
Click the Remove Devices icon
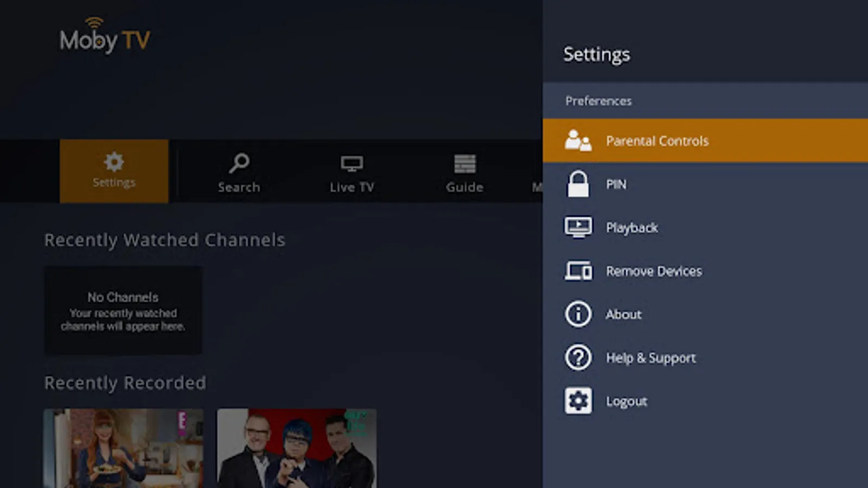[x=578, y=271]
